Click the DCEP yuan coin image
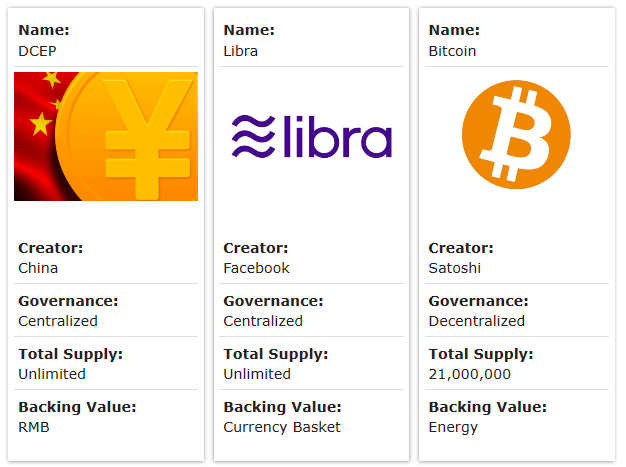The height and width of the screenshot is (467, 626). pyautogui.click(x=106, y=136)
